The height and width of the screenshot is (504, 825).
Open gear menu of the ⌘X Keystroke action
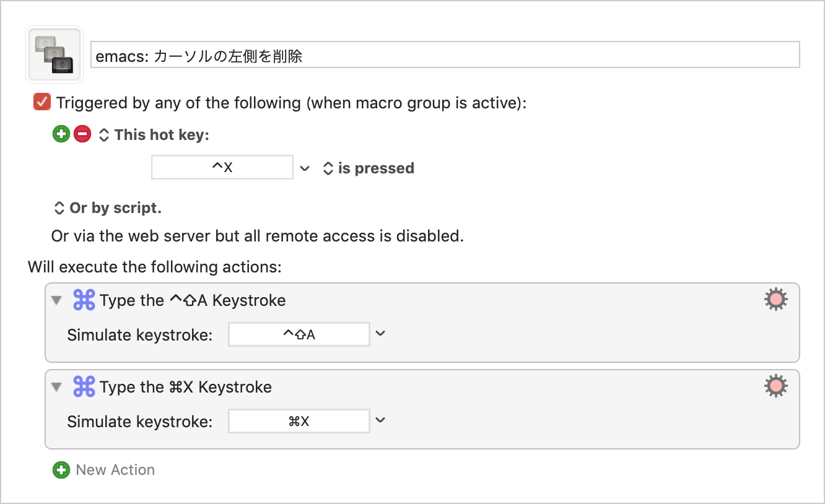pos(776,386)
